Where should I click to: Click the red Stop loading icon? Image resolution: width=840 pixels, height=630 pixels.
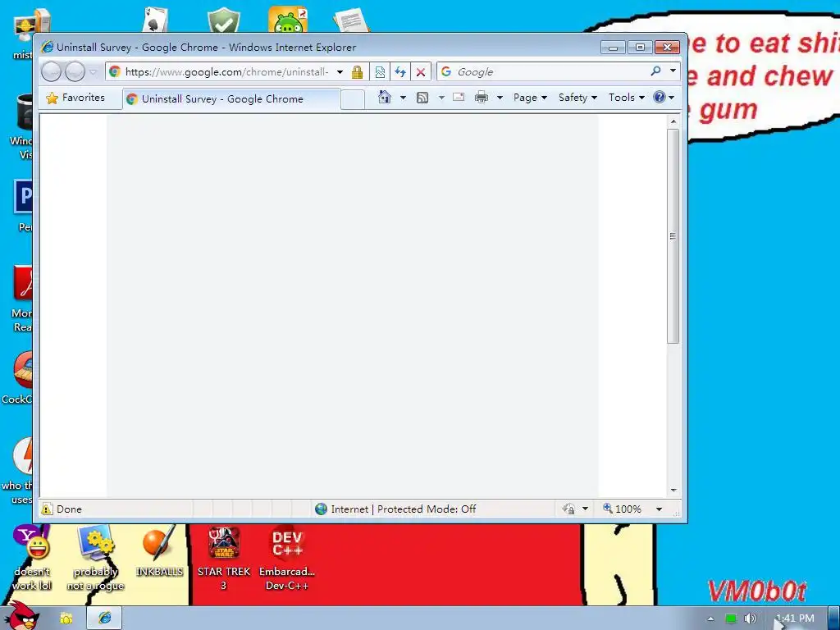tap(421, 72)
